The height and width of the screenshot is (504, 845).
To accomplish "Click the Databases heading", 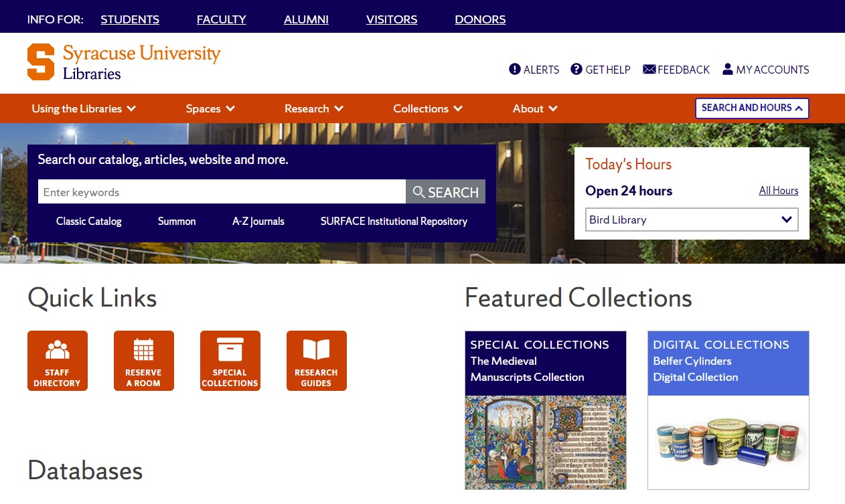I will tap(85, 471).
